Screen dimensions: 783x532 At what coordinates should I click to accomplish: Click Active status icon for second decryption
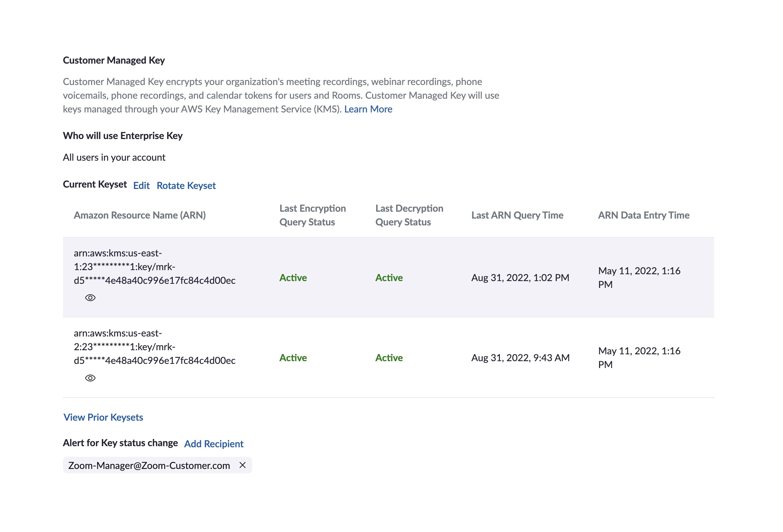pos(389,357)
